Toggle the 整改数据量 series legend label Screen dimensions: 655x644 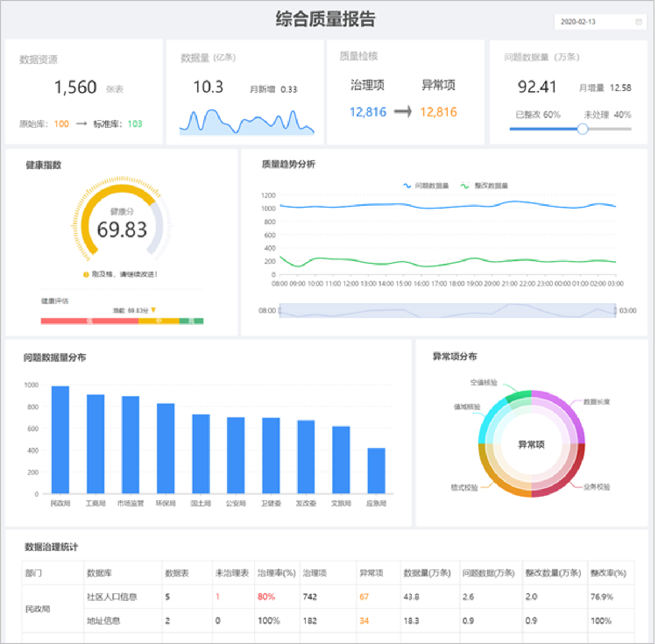(491, 185)
